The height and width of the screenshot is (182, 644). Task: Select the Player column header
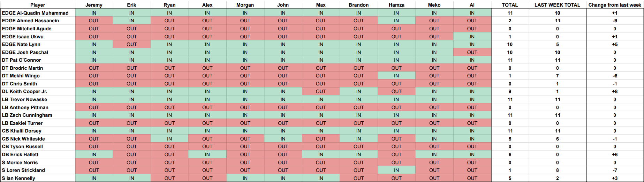(38, 5)
